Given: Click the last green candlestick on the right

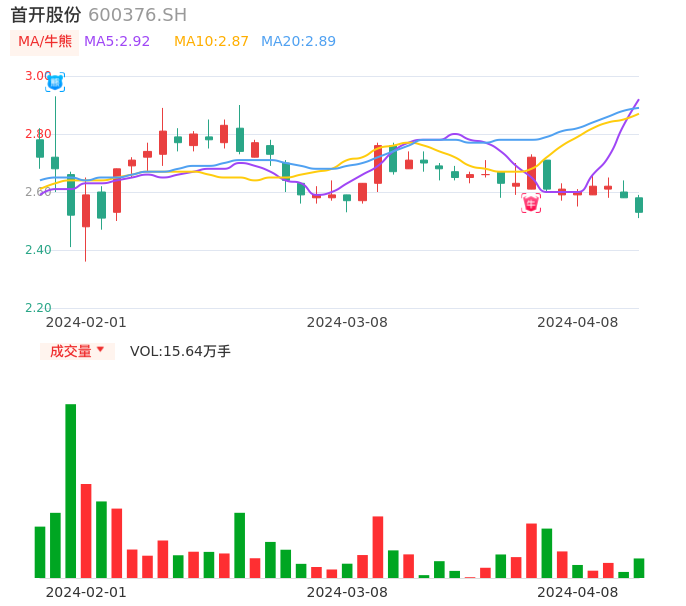Looking at the screenshot, I should click(639, 204).
